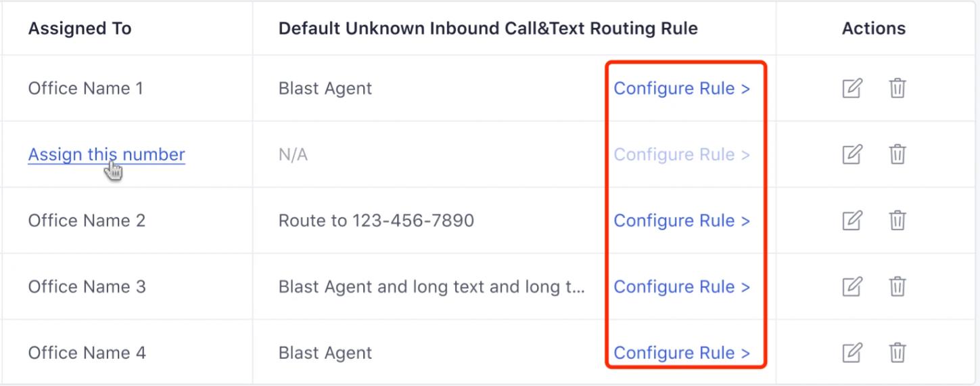Delete the Office Name 3 row
The image size is (980, 386).
pyautogui.click(x=897, y=286)
